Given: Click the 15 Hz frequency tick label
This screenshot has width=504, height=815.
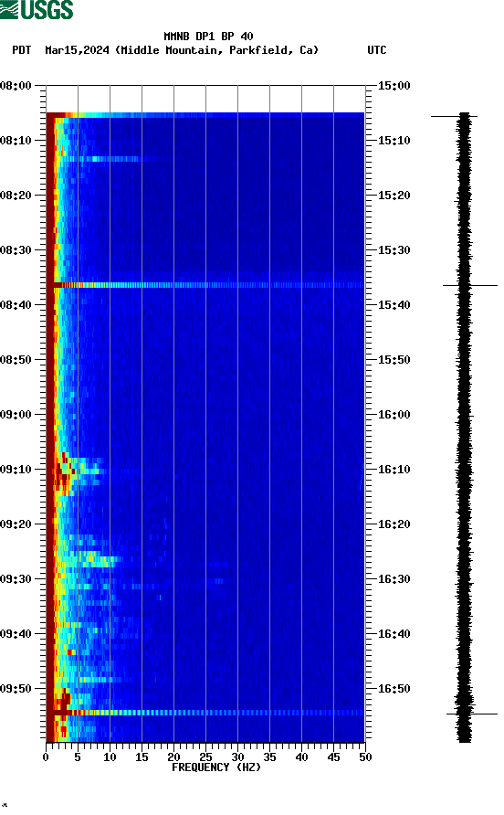Looking at the screenshot, I should tap(142, 757).
